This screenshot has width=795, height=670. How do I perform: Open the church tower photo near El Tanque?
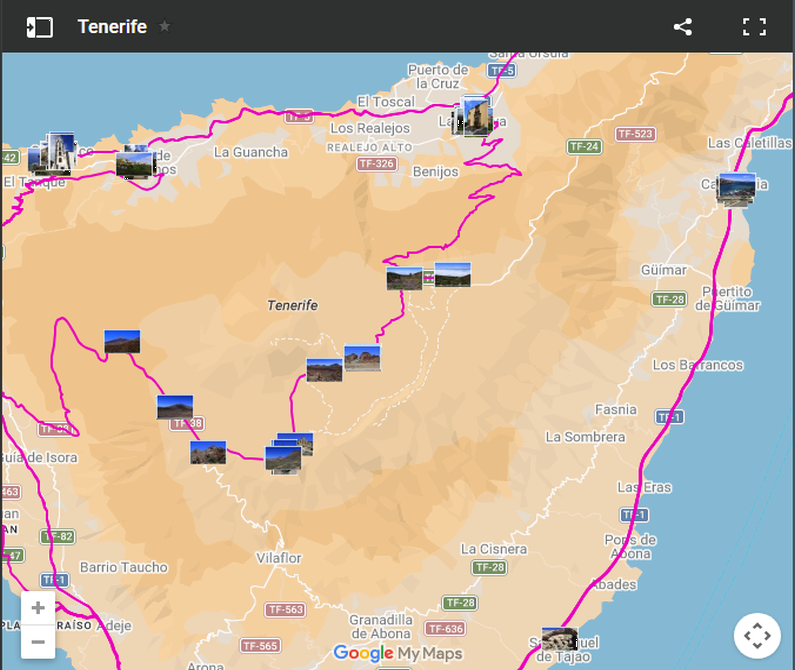tap(61, 151)
